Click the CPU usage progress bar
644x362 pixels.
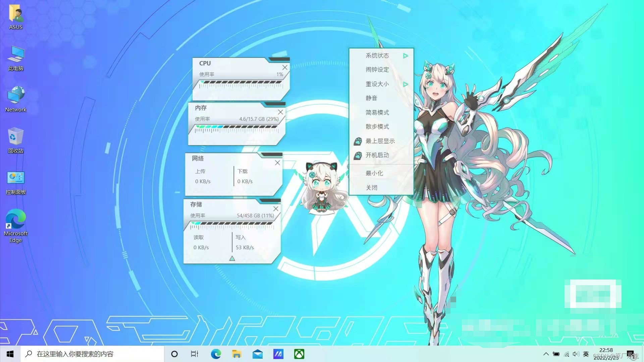tap(240, 82)
